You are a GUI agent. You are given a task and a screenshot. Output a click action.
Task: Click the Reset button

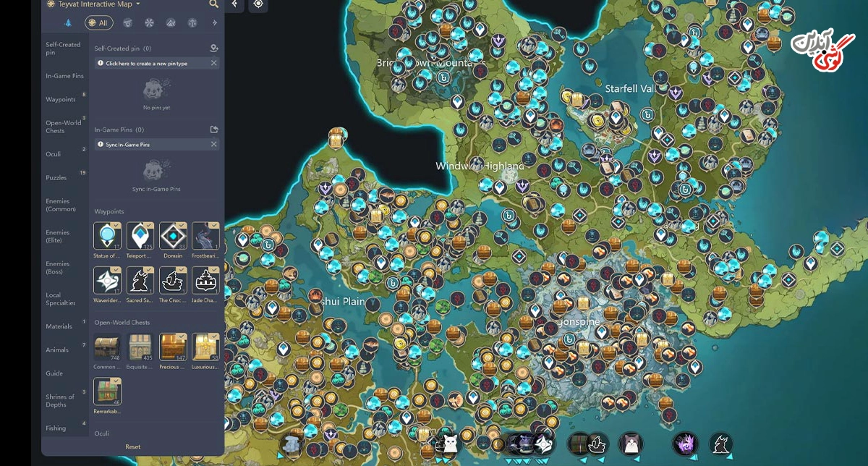133,446
